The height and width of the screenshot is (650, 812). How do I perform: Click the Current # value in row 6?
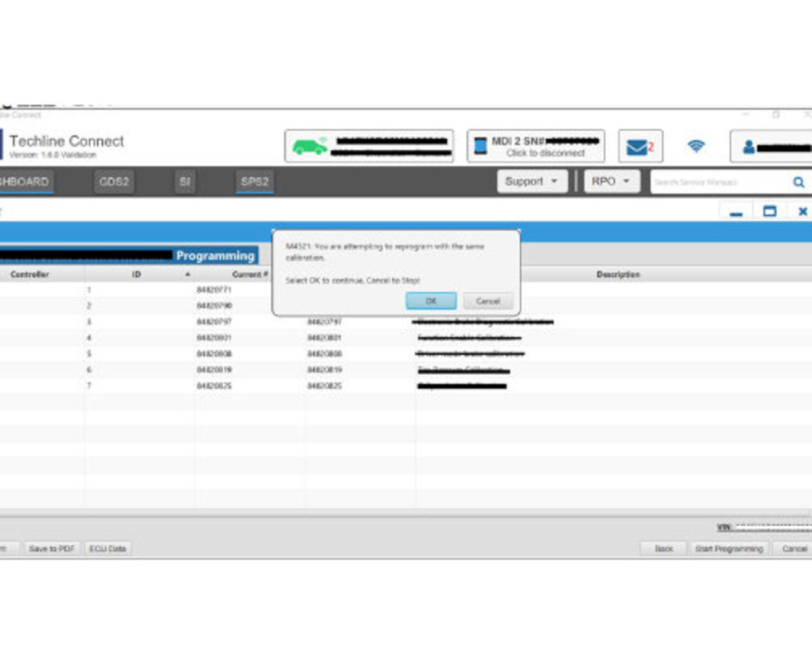[214, 370]
